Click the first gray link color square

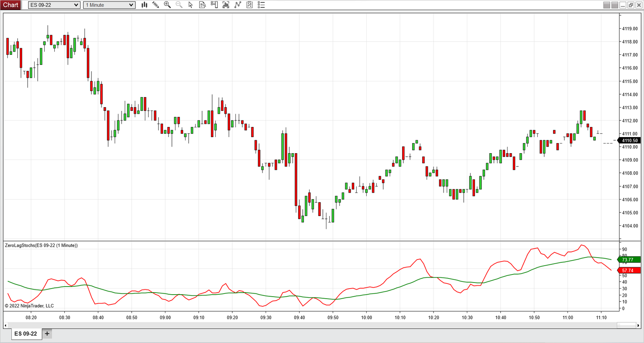click(607, 5)
